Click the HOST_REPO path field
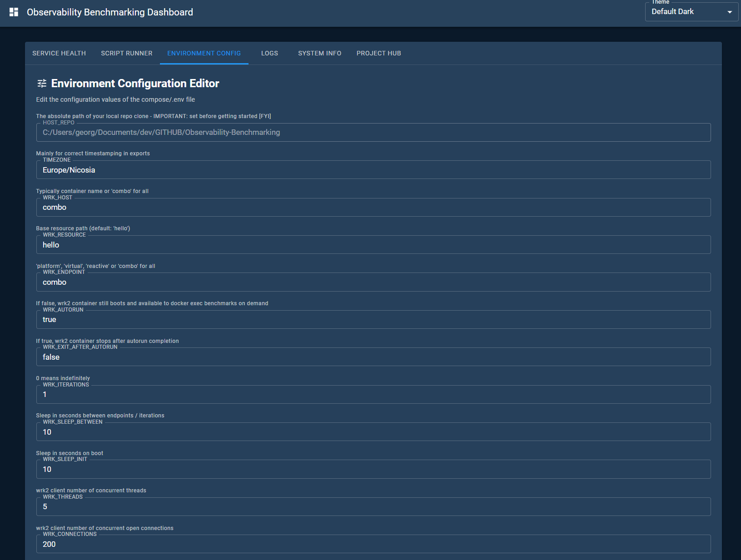Image resolution: width=741 pixels, height=560 pixels. click(x=373, y=132)
